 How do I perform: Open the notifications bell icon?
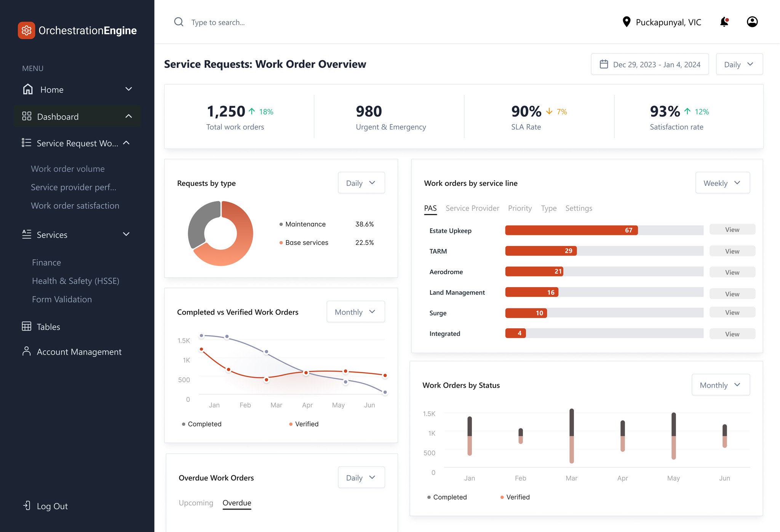click(x=724, y=22)
